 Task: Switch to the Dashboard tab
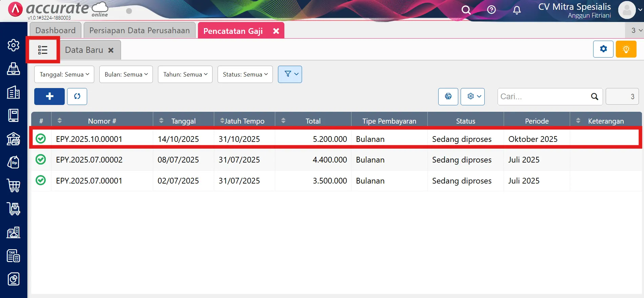click(x=55, y=30)
